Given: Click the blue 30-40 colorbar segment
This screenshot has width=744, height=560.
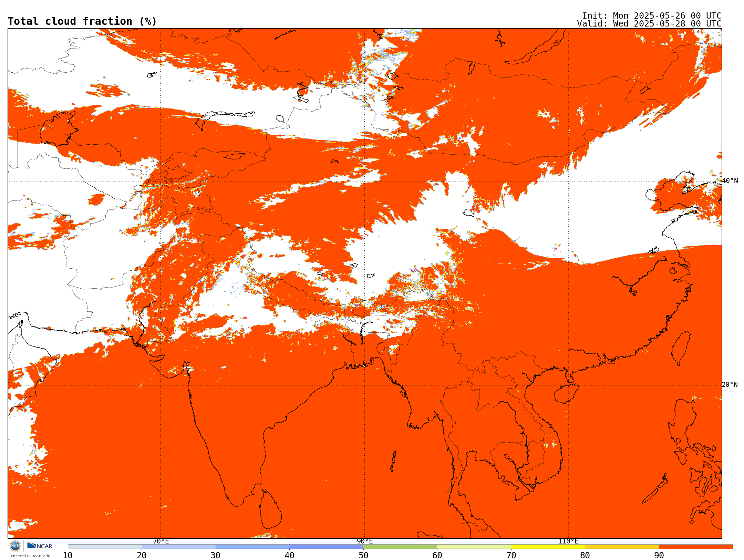Looking at the screenshot, I should point(252,547).
